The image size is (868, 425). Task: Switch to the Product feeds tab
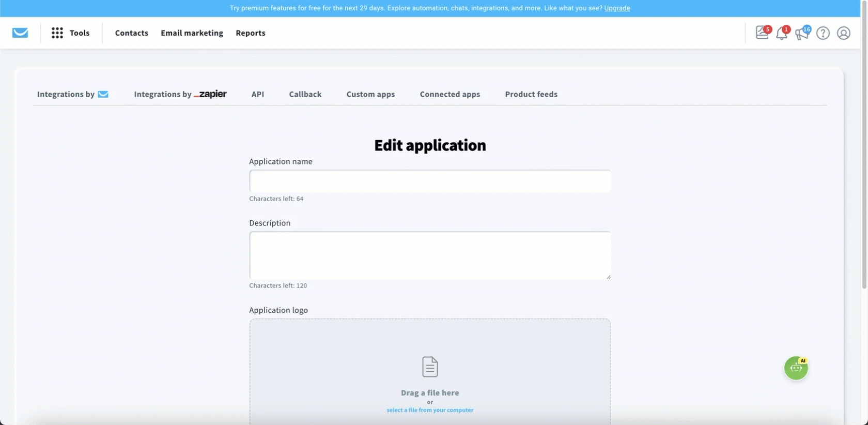click(x=531, y=94)
